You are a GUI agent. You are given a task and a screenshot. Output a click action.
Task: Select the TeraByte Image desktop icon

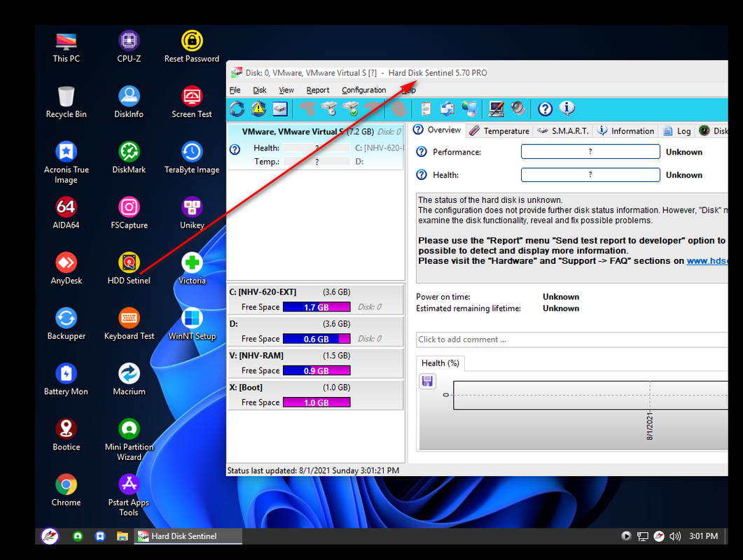(191, 157)
